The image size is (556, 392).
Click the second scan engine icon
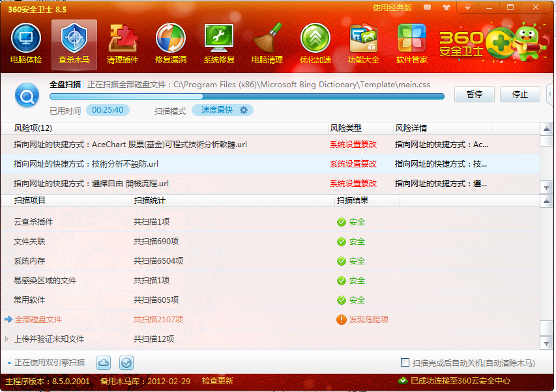[126, 363]
